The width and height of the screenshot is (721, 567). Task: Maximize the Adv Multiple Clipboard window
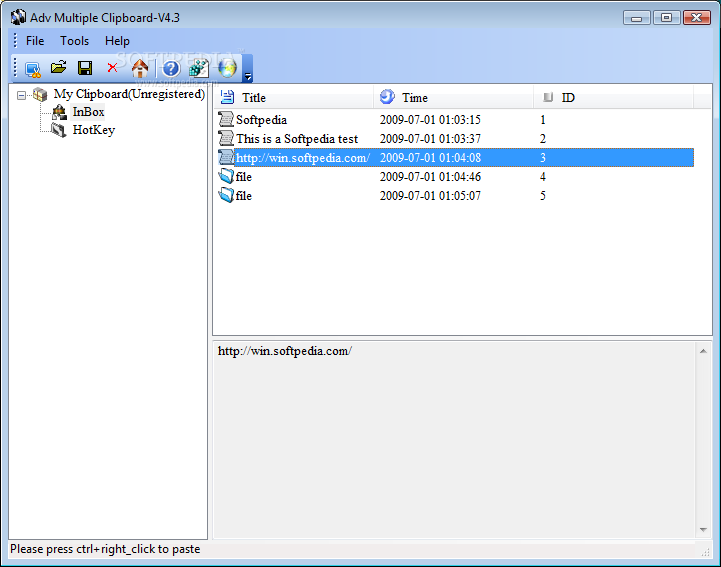pos(666,18)
